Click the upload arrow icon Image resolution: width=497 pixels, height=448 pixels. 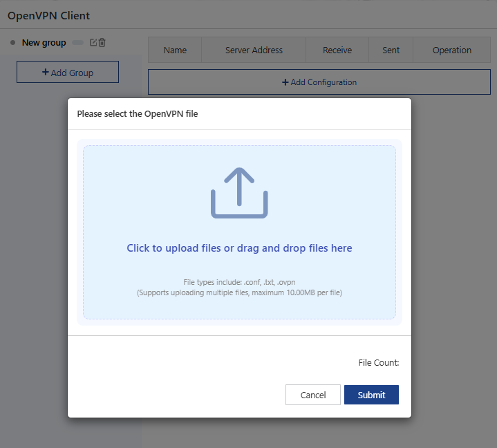239,193
